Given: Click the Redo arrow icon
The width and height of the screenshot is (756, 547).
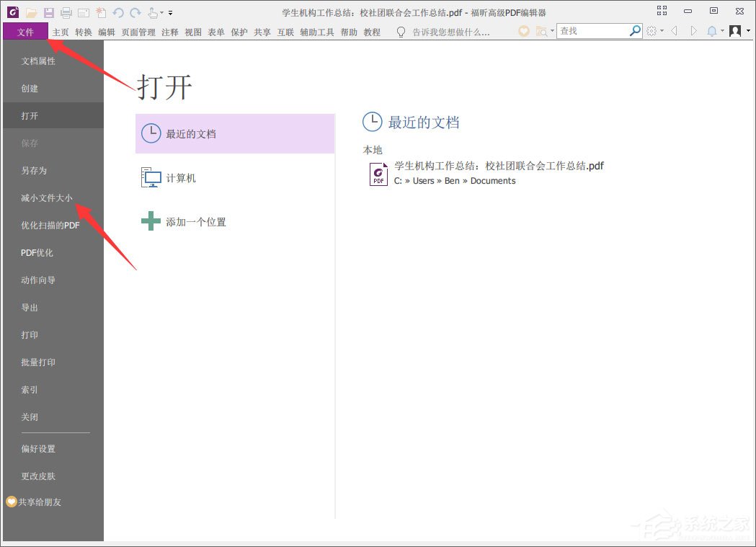Looking at the screenshot, I should tap(135, 11).
